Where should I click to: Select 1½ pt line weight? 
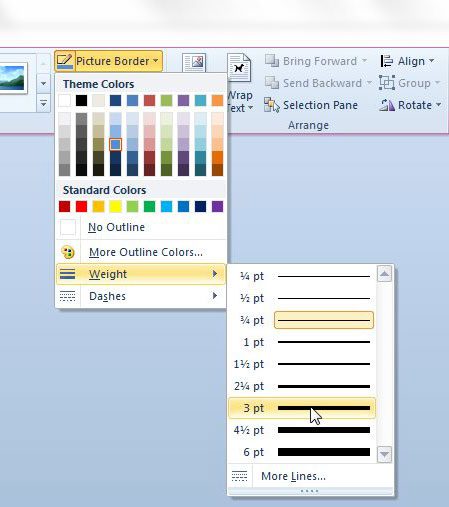point(302,364)
